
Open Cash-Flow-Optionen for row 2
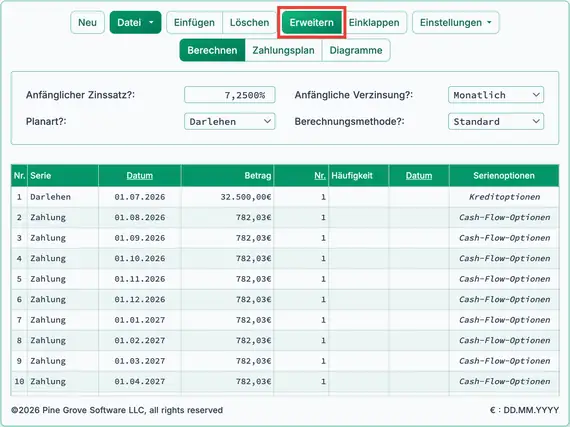[504, 217]
